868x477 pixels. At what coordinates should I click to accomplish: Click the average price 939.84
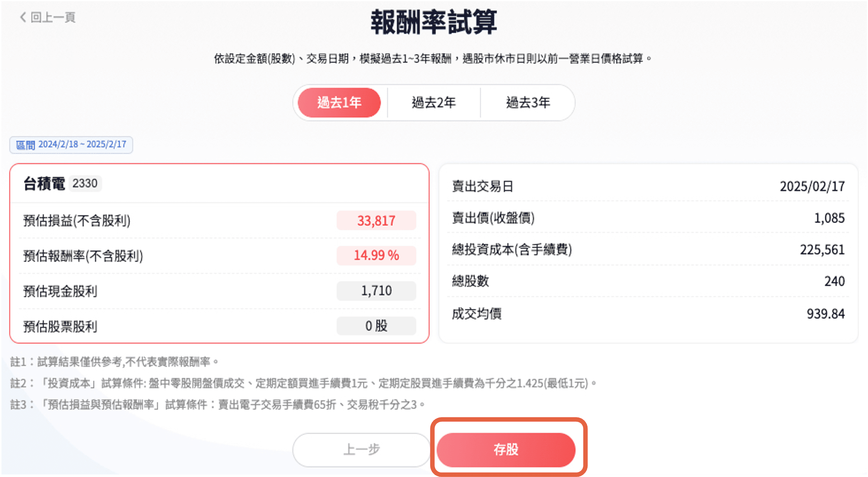click(x=826, y=314)
